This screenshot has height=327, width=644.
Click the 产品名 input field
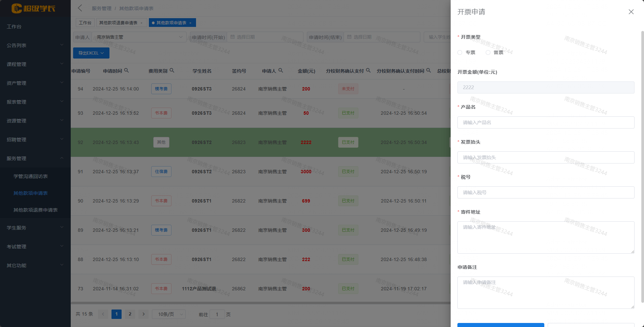(x=546, y=122)
